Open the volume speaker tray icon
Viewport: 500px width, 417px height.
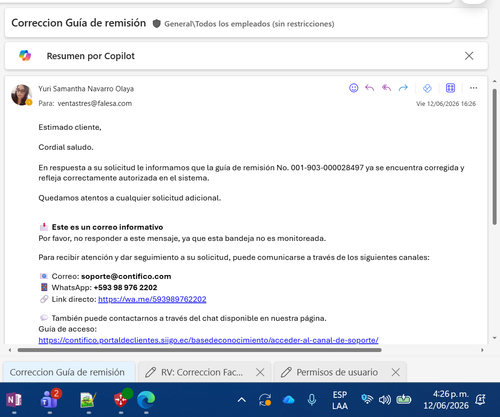click(385, 399)
